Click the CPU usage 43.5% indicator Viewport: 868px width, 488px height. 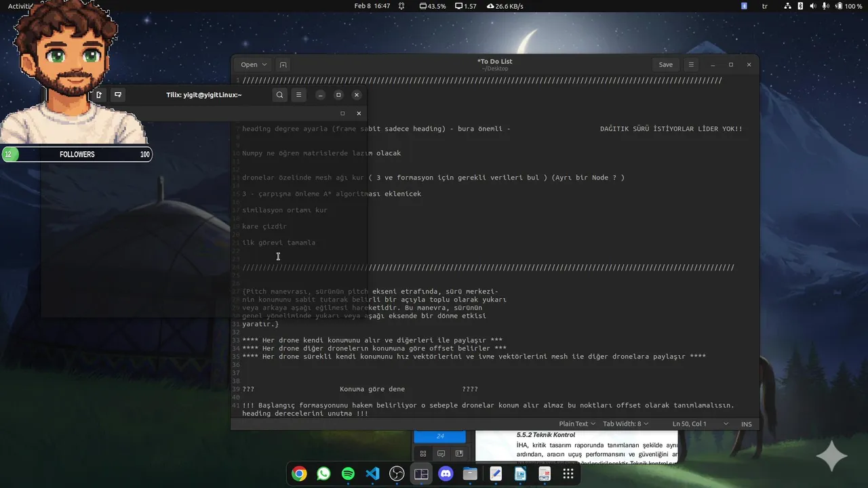click(x=432, y=6)
